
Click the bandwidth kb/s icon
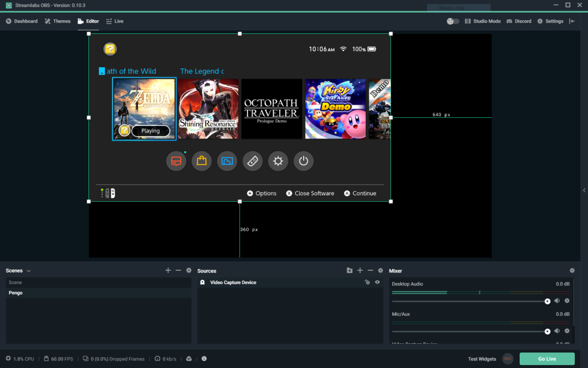pos(157,359)
